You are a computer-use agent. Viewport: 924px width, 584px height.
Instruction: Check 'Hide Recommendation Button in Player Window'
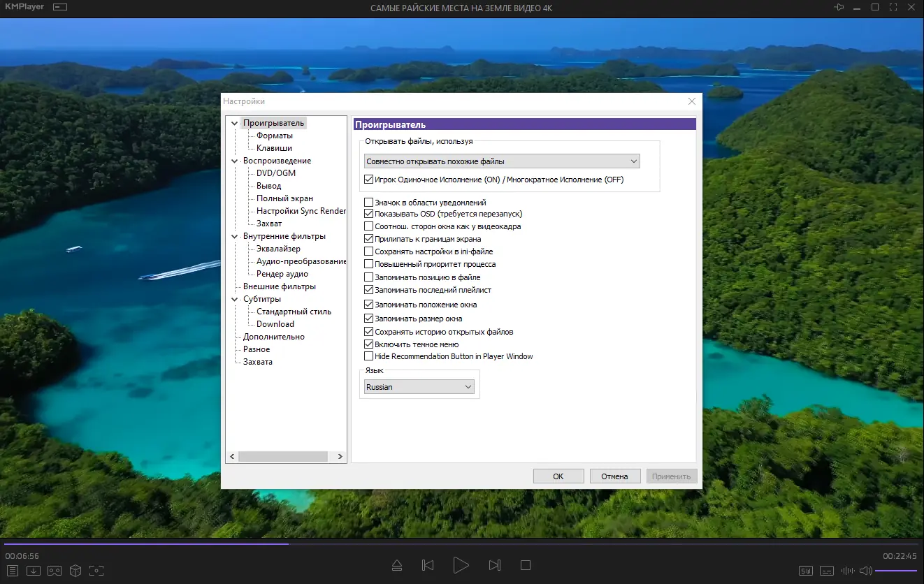pos(369,356)
